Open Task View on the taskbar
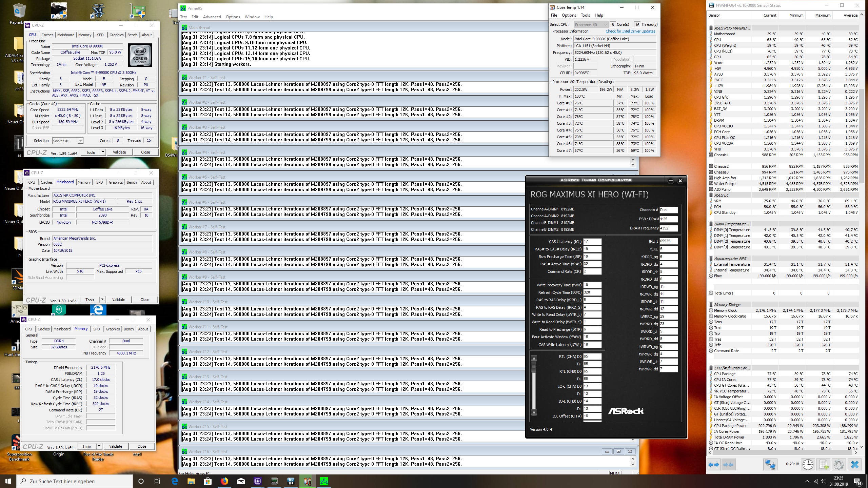868x488 pixels. [x=157, y=481]
